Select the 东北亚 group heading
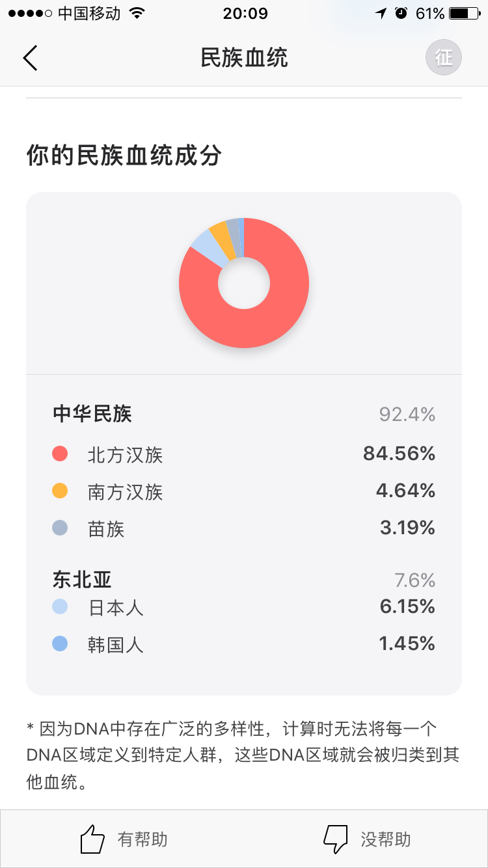Image resolution: width=488 pixels, height=868 pixels. (82, 579)
